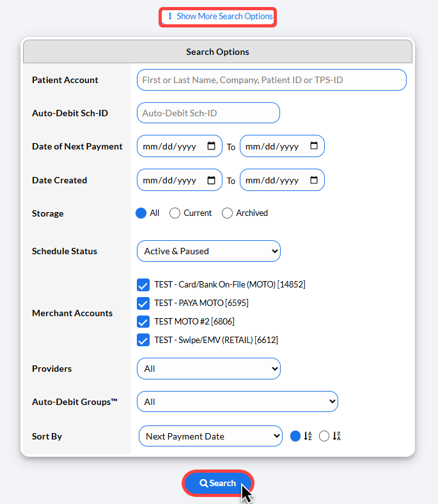Select the All storage radio button
This screenshot has height=504, width=438.
coord(141,213)
